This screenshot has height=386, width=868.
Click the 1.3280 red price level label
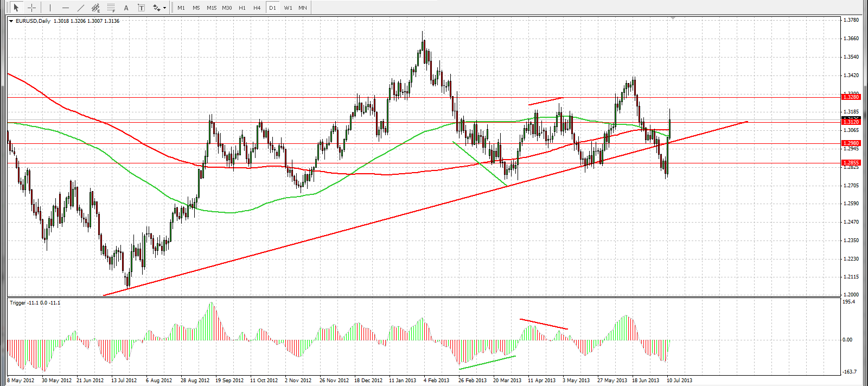click(851, 97)
